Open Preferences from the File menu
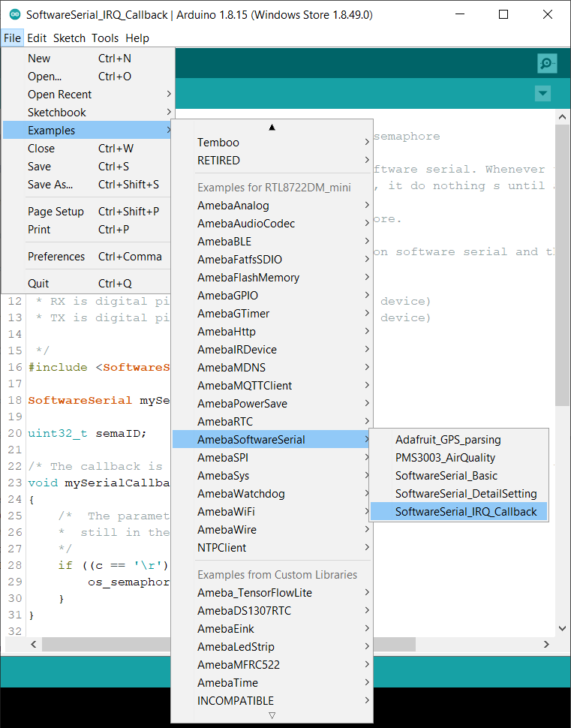This screenshot has height=728, width=571. tap(87, 257)
